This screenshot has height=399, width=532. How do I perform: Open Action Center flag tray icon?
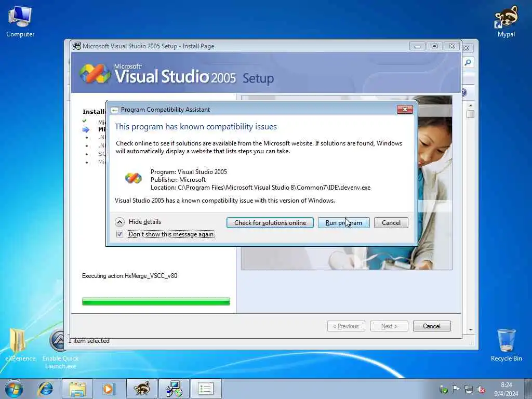(x=456, y=389)
